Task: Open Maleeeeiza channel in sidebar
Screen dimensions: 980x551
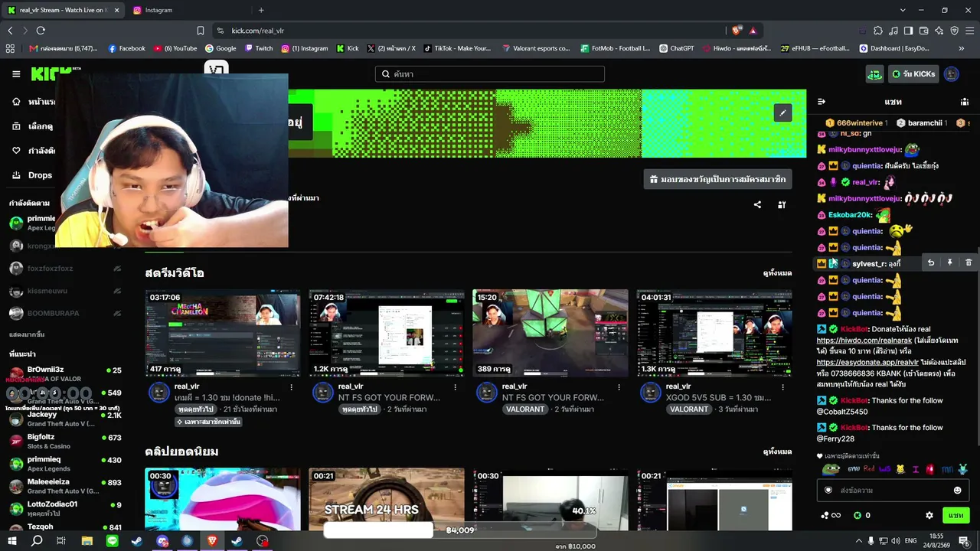Action: point(64,486)
